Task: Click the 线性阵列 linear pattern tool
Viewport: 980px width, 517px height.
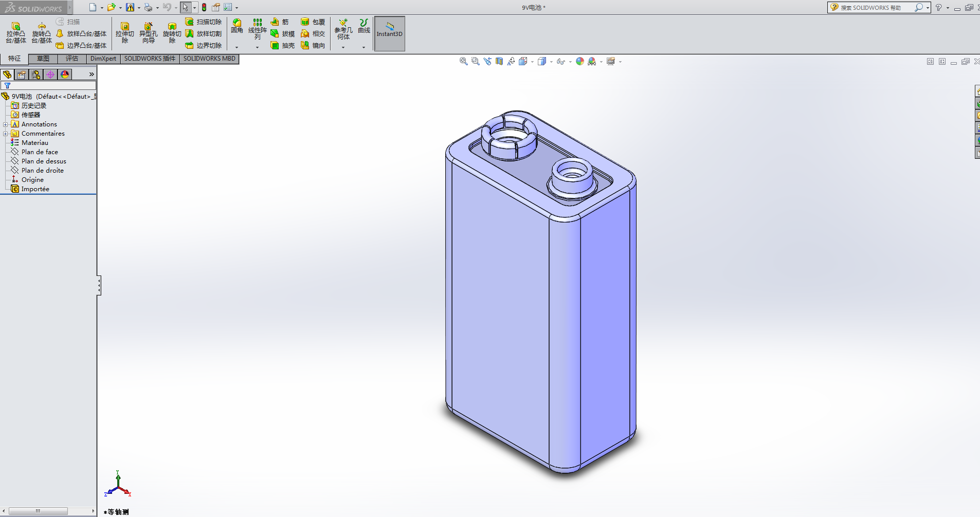Action: pos(258,29)
